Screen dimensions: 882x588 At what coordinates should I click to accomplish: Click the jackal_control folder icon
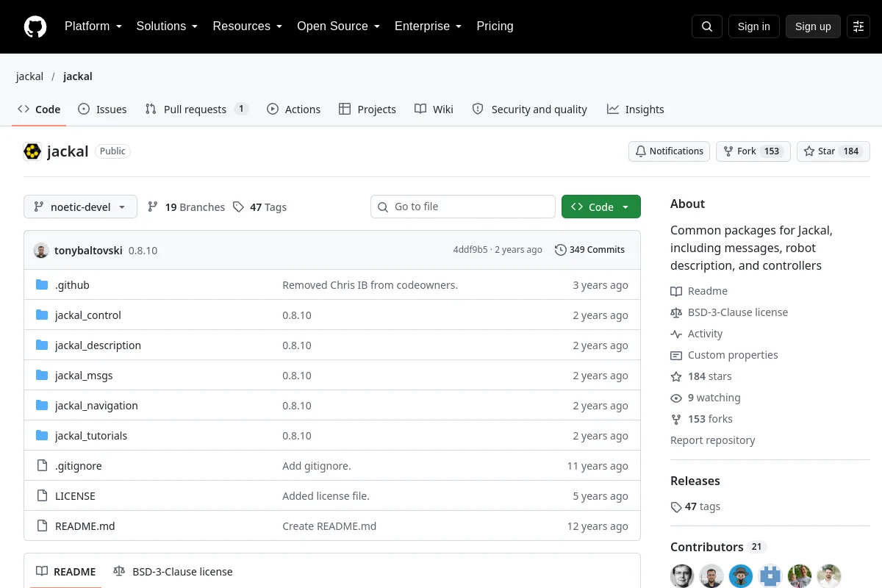pos(42,315)
